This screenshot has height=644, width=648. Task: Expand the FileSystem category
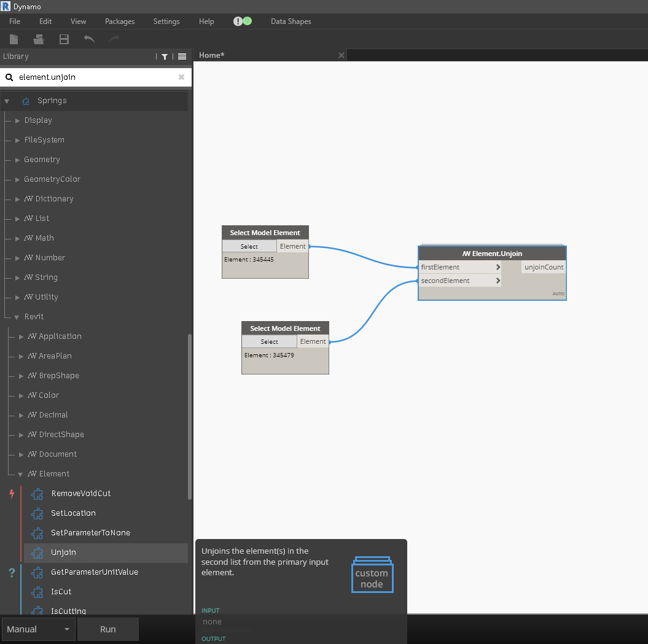click(17, 141)
